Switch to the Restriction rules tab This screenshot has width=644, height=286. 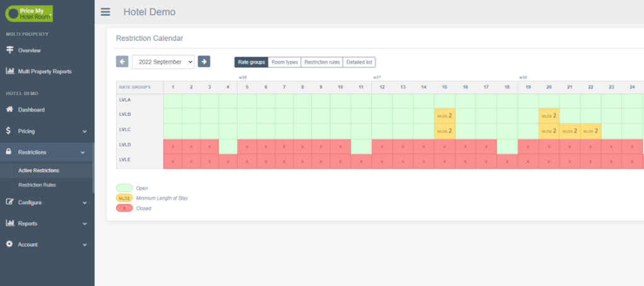[321, 62]
